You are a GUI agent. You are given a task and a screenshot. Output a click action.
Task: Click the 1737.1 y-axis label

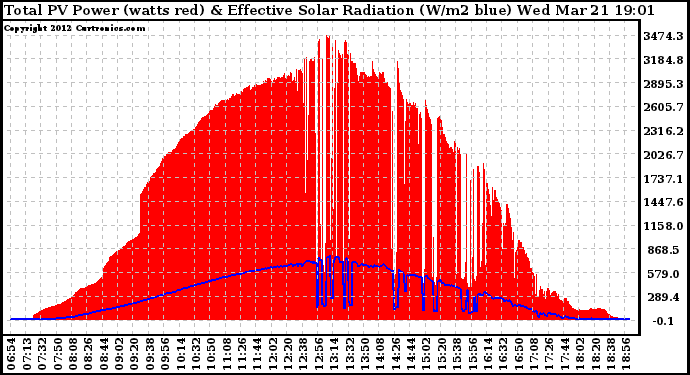663,179
